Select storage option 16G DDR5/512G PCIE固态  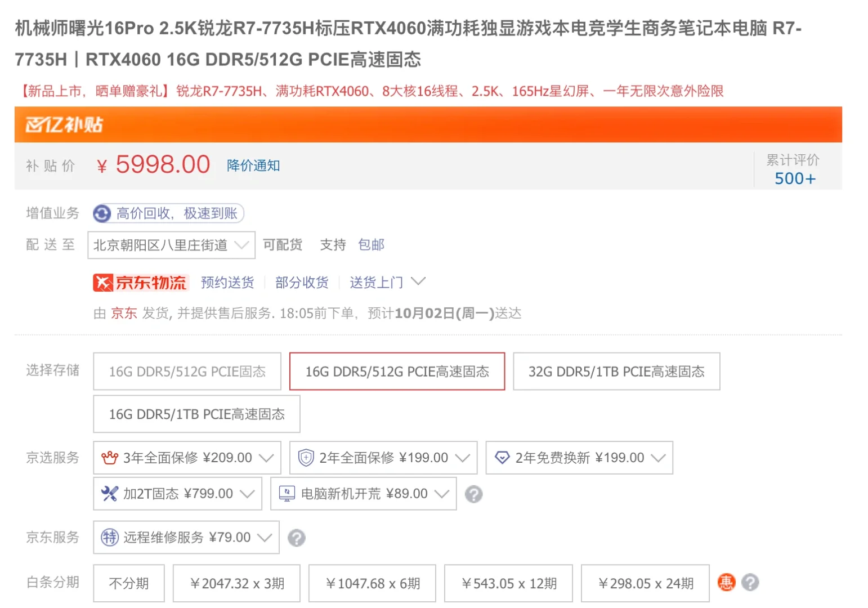[x=187, y=372]
